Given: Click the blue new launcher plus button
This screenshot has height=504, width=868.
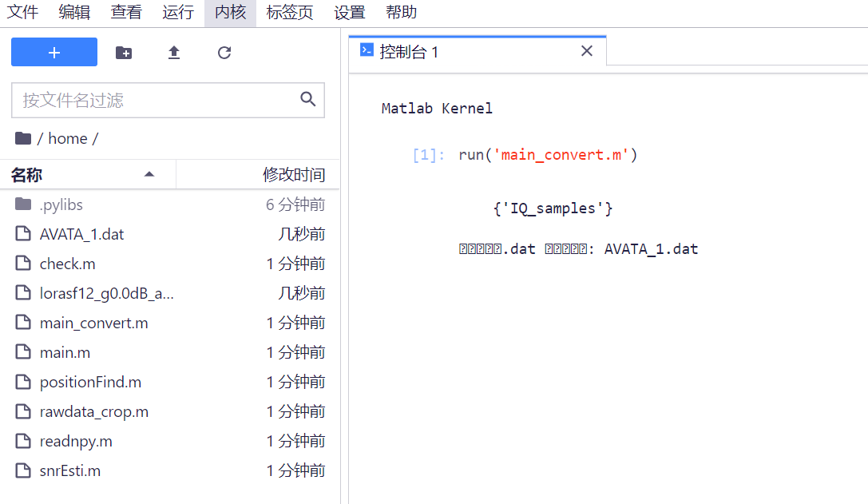Looking at the screenshot, I should click(x=54, y=52).
